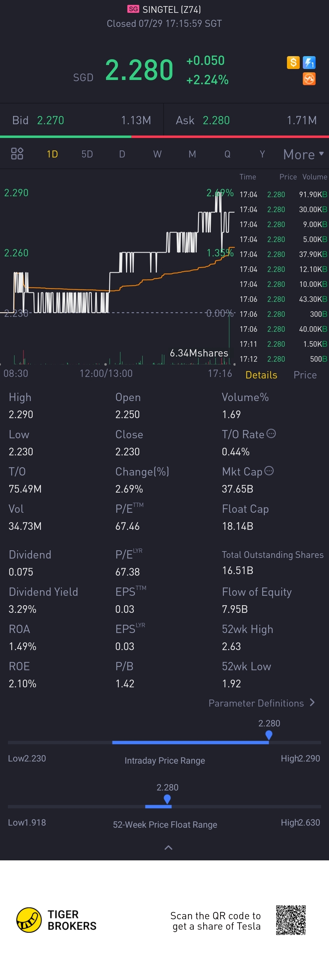Image resolution: width=329 pixels, height=980 pixels.
Task: Tap the Tiger Brokers logo
Action: pos(29,920)
